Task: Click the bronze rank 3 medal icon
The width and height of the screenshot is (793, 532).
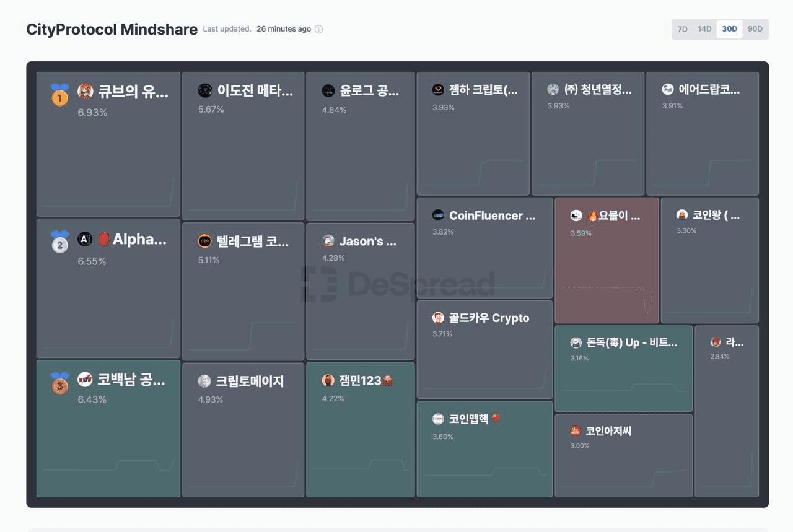Action: click(x=59, y=383)
